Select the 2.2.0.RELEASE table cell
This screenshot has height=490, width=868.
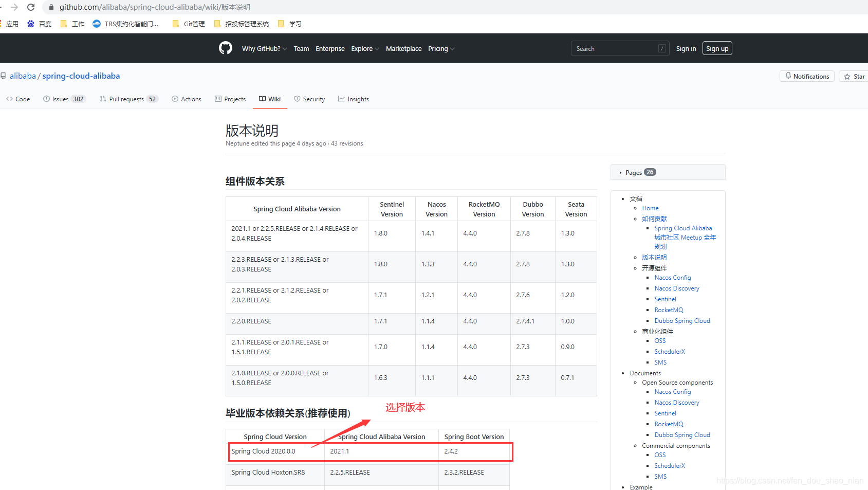click(x=297, y=324)
